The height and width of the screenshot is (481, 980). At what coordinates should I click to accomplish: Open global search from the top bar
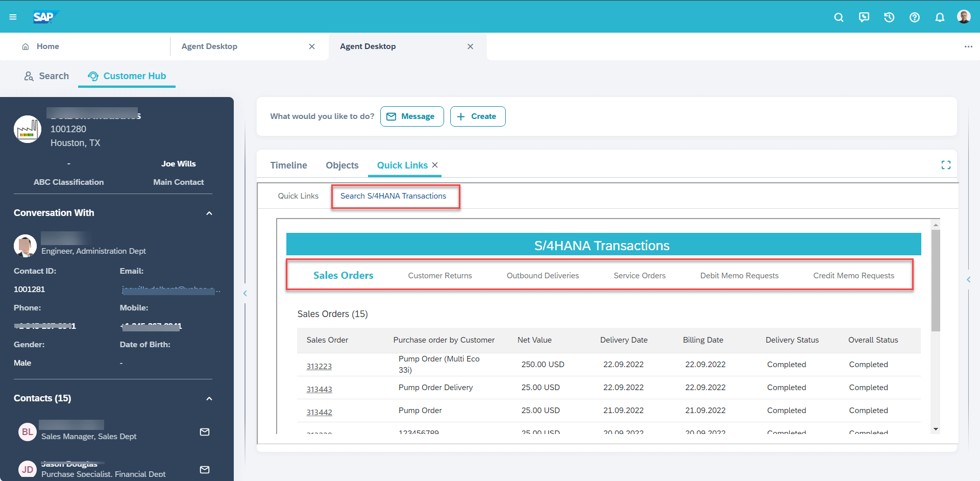point(839,17)
